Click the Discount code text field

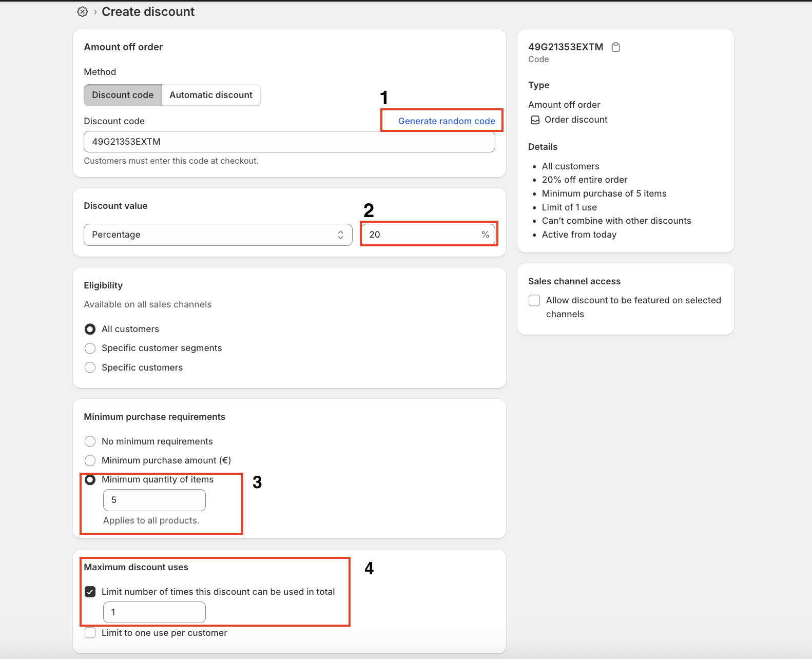(x=289, y=142)
